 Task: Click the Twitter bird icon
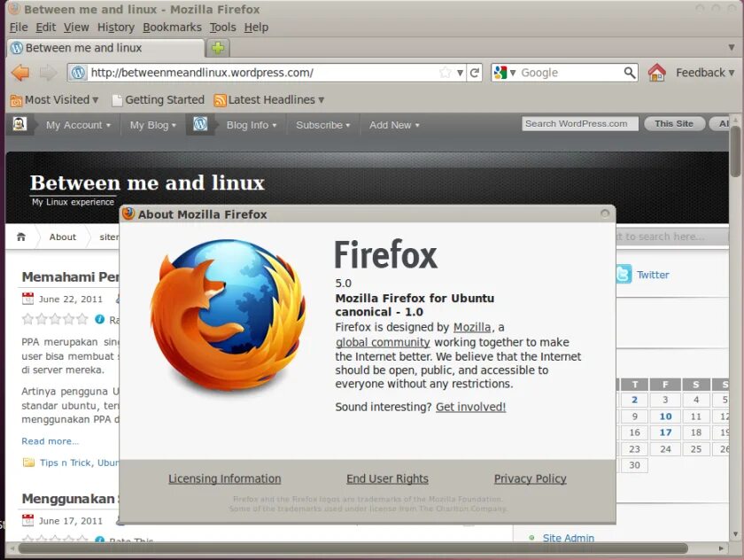coord(624,275)
